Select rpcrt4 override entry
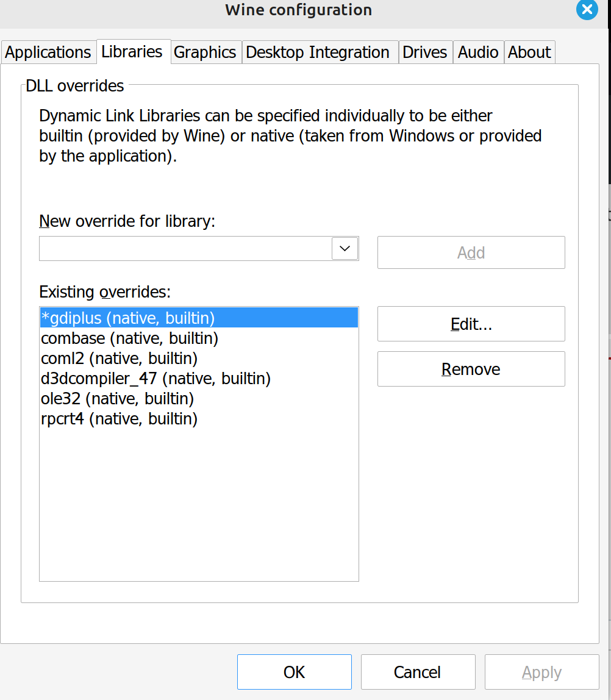This screenshot has height=700, width=611. click(199, 419)
